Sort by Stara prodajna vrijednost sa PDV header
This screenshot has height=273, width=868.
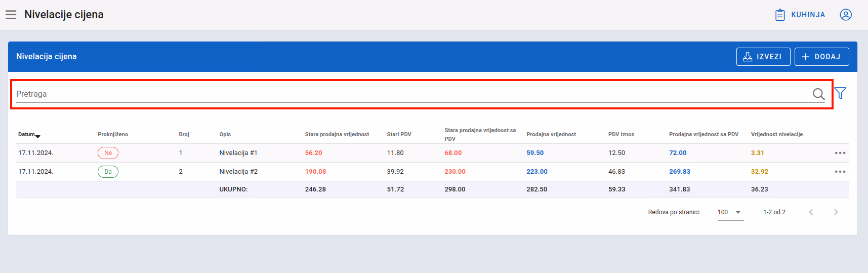(x=480, y=135)
